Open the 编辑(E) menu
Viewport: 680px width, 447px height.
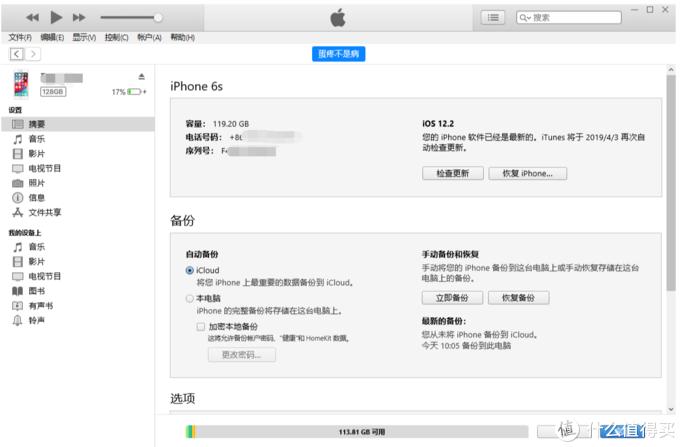click(x=52, y=37)
